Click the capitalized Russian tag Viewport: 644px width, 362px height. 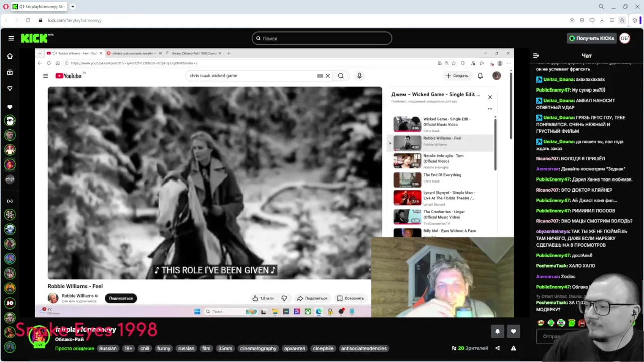[108, 348]
